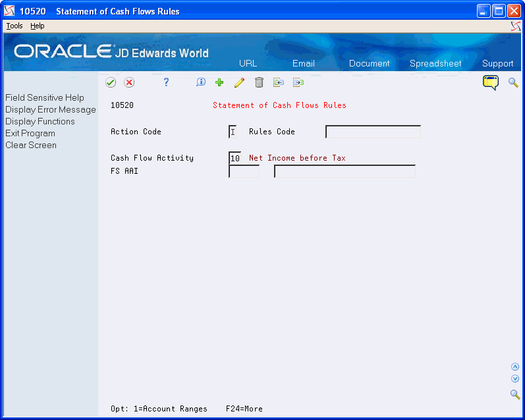Click the trash can Delete icon

259,82
